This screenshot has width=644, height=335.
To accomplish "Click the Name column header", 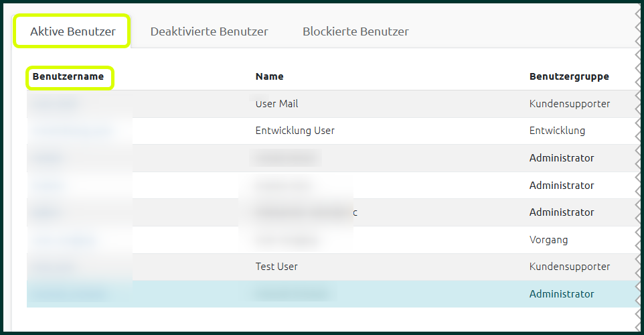I will tap(270, 76).
